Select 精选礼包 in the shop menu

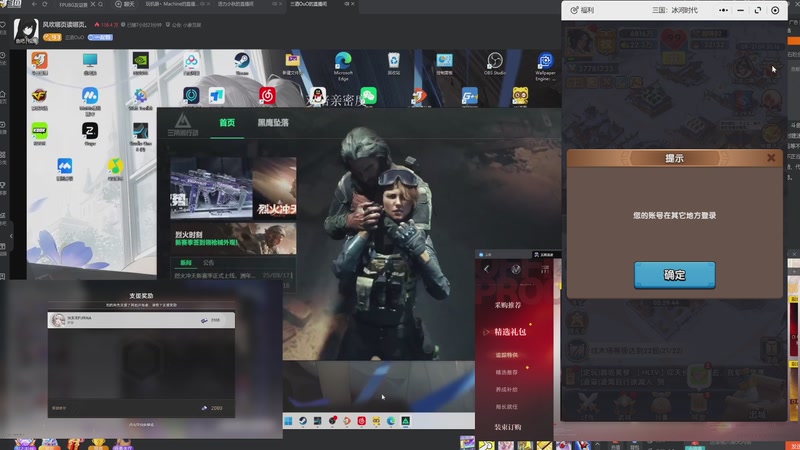click(510, 332)
